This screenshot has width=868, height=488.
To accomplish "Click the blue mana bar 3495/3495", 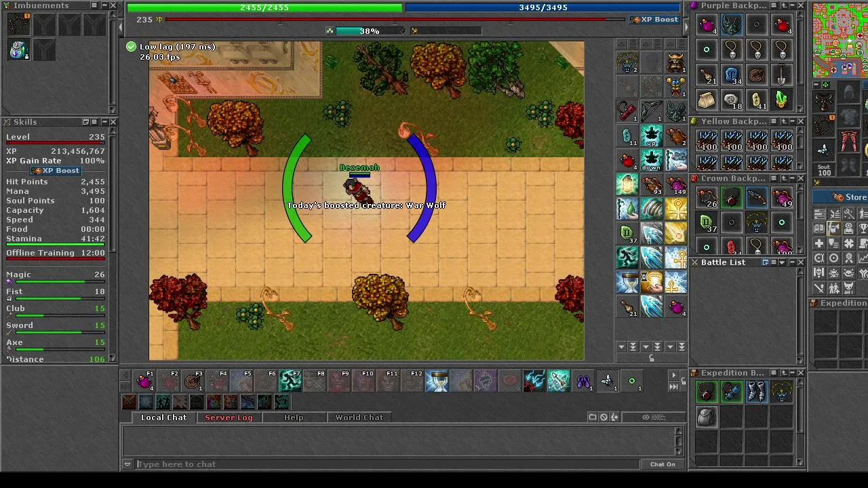I will (543, 7).
